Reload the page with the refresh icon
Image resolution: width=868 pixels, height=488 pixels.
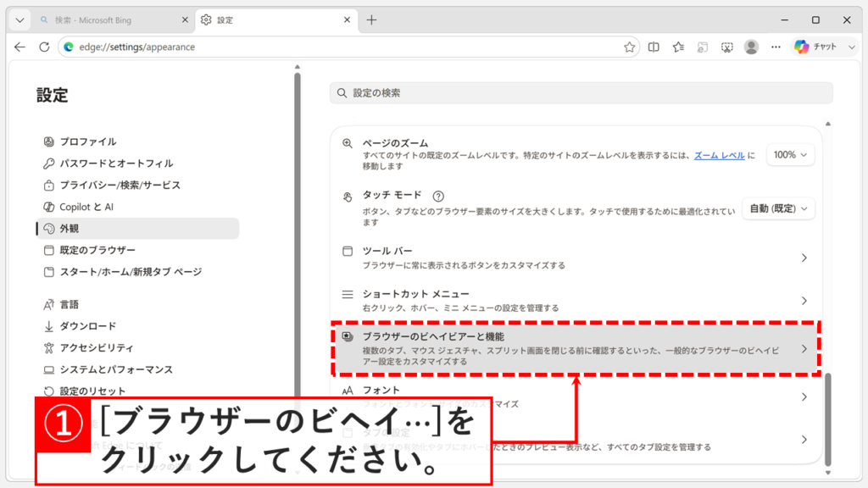(x=44, y=47)
